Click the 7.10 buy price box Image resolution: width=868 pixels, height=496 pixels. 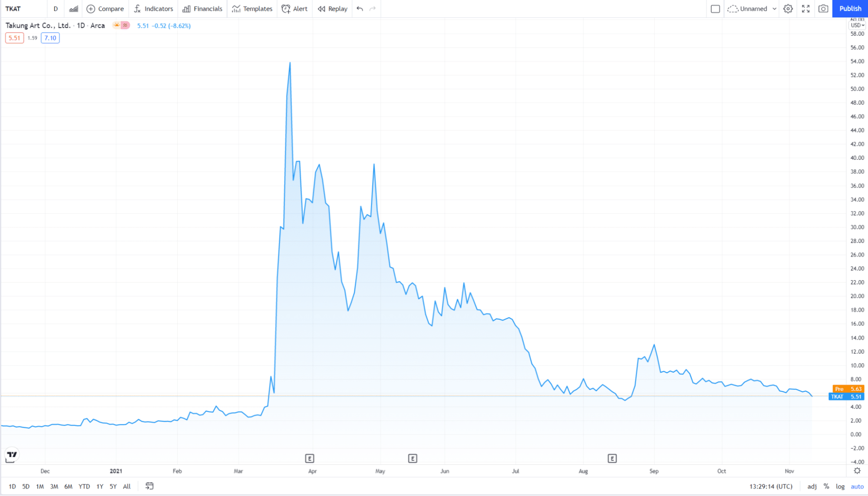[x=50, y=38]
